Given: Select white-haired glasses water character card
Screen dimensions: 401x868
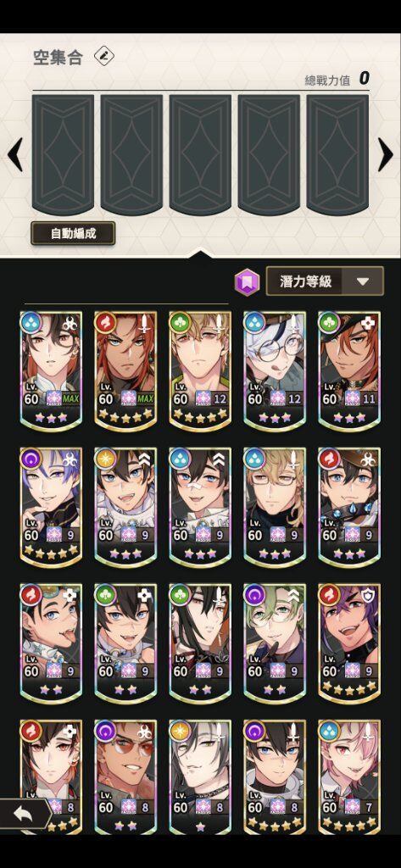Looking at the screenshot, I should click(x=275, y=370).
